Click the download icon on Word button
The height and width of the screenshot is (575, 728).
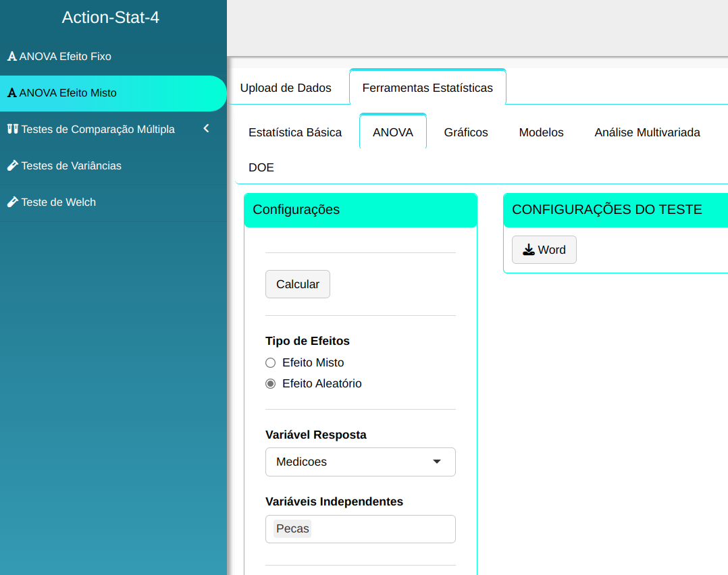[x=528, y=250]
